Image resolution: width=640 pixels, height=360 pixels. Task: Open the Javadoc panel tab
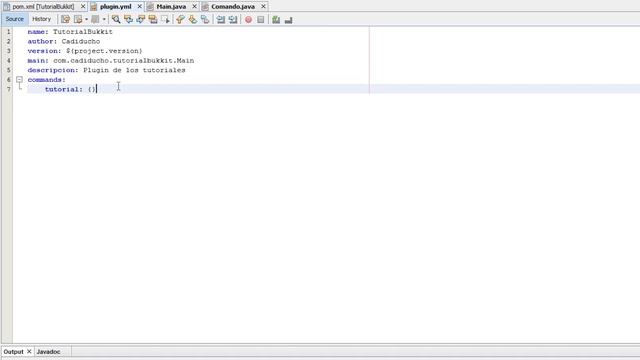click(x=48, y=351)
